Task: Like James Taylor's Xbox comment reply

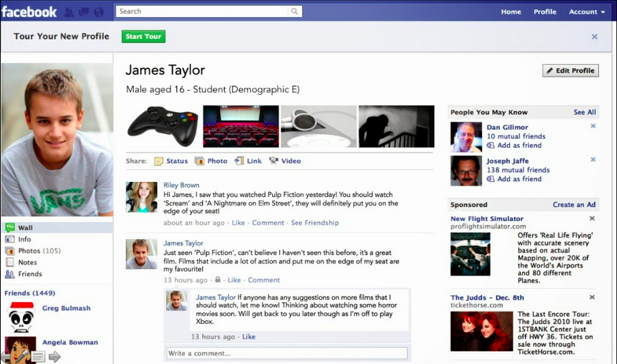Action: click(249, 337)
